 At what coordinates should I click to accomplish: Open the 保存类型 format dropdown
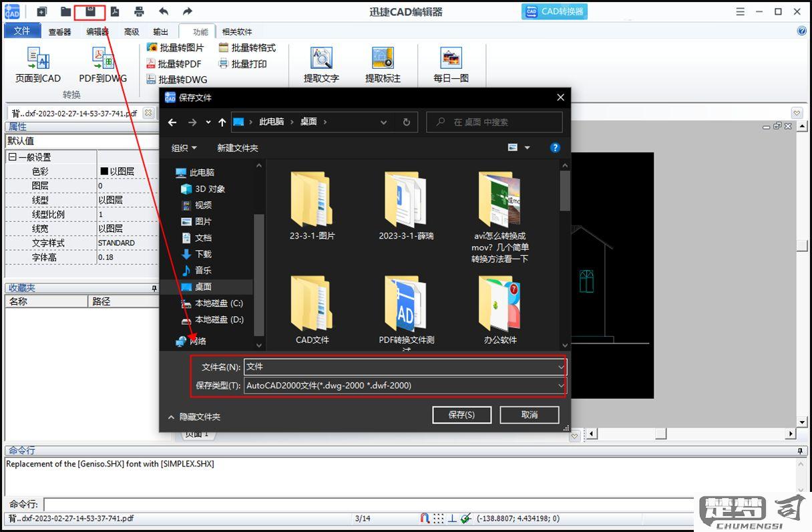click(561, 386)
